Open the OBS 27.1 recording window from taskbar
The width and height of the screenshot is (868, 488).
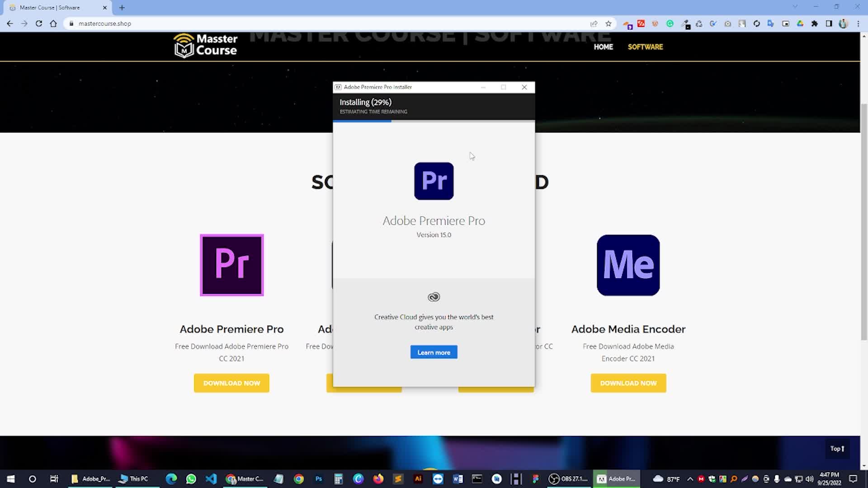click(x=568, y=479)
